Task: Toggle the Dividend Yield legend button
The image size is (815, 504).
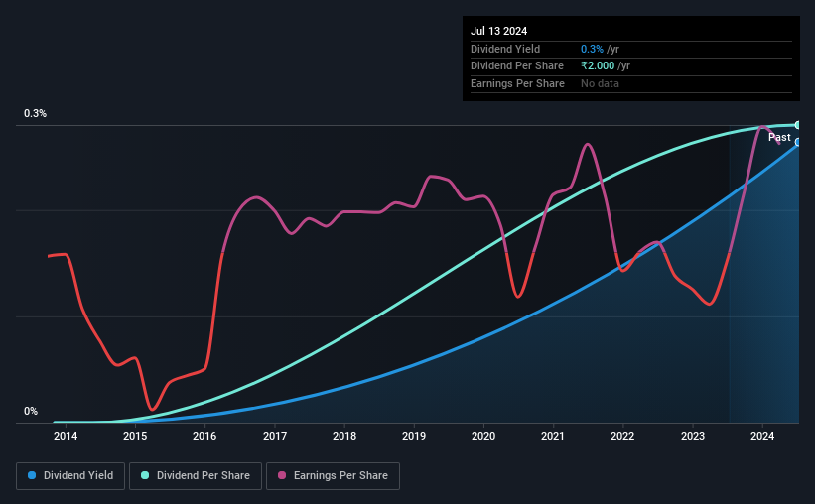Action: (x=70, y=476)
